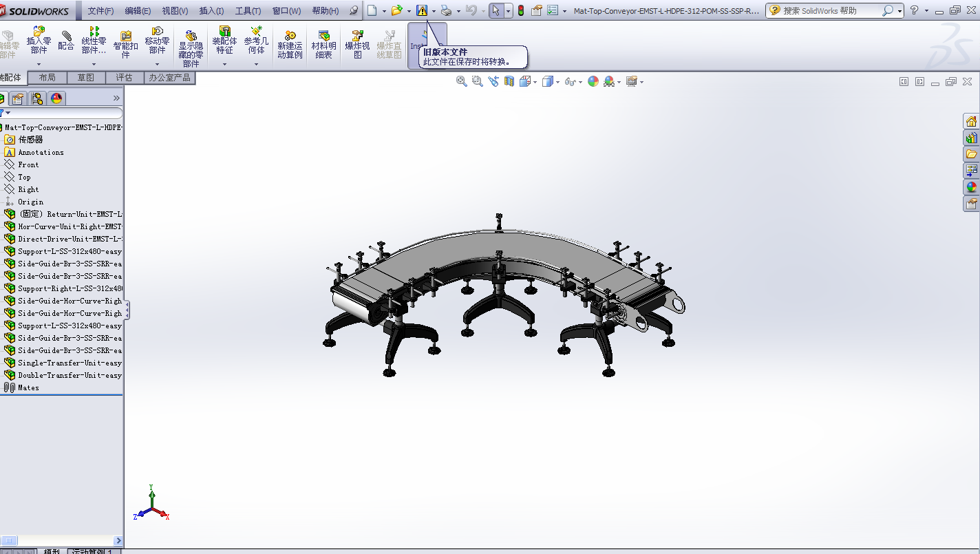The image size is (980, 554).
Task: Open the 工具(T) menu
Action: 248,11
